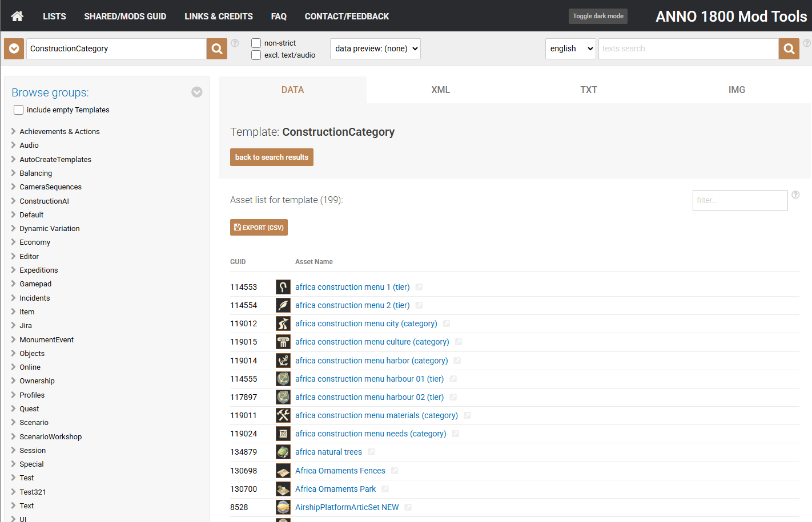Viewport: 812px width, 522px height.
Task: Click the asset list filter input field
Action: [739, 201]
